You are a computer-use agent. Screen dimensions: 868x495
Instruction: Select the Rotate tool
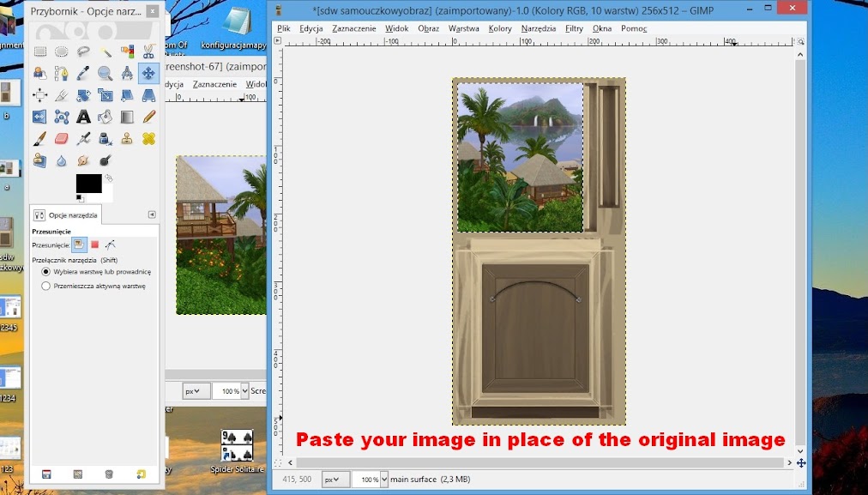[x=83, y=95]
